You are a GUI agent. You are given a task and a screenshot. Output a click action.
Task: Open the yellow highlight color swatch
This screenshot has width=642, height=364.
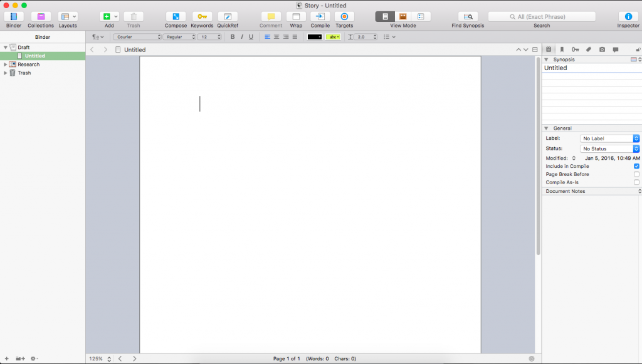coord(333,37)
